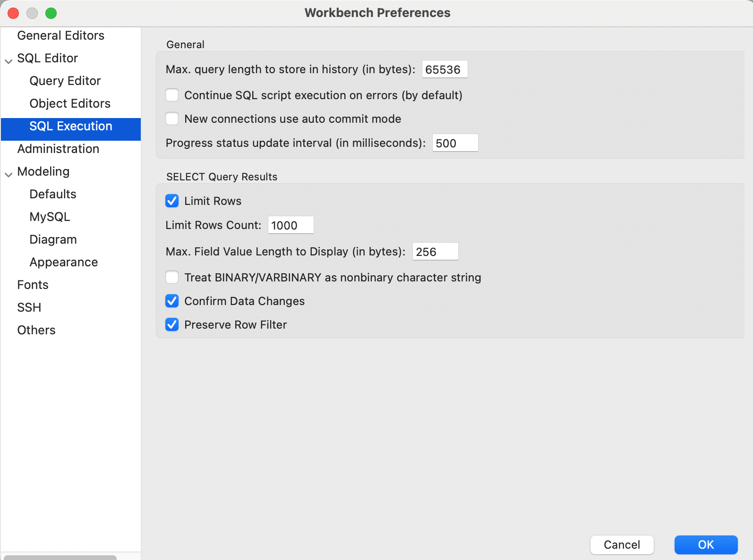Select MySQL under Modeling

(x=50, y=217)
